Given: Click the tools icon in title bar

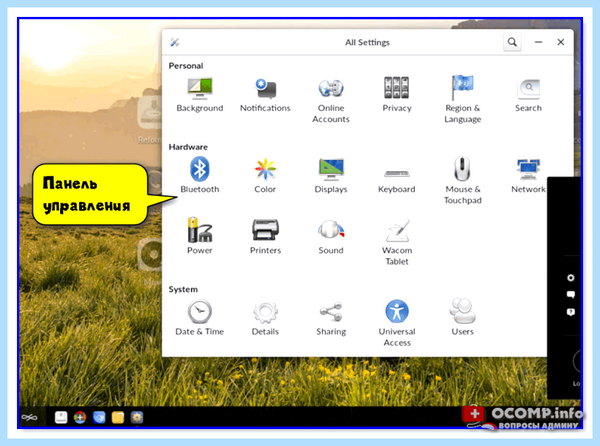Looking at the screenshot, I should (x=175, y=42).
